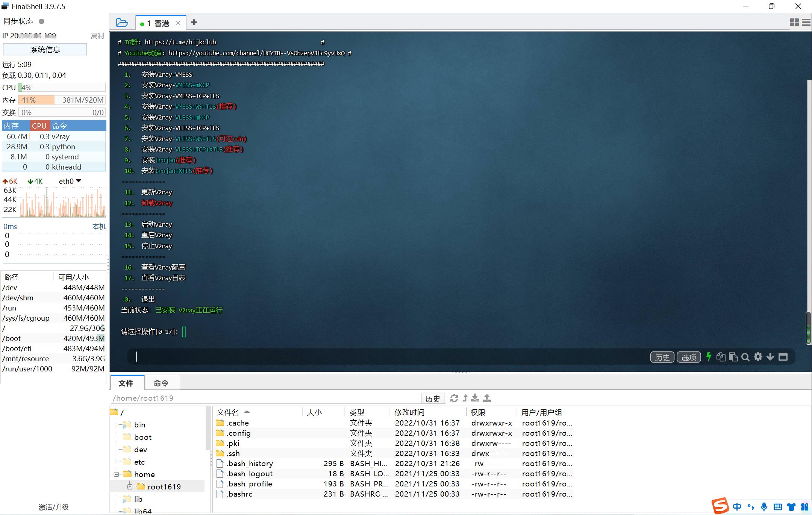Copy terminal selection icon
Screen dimensions: 812x515
click(721, 357)
